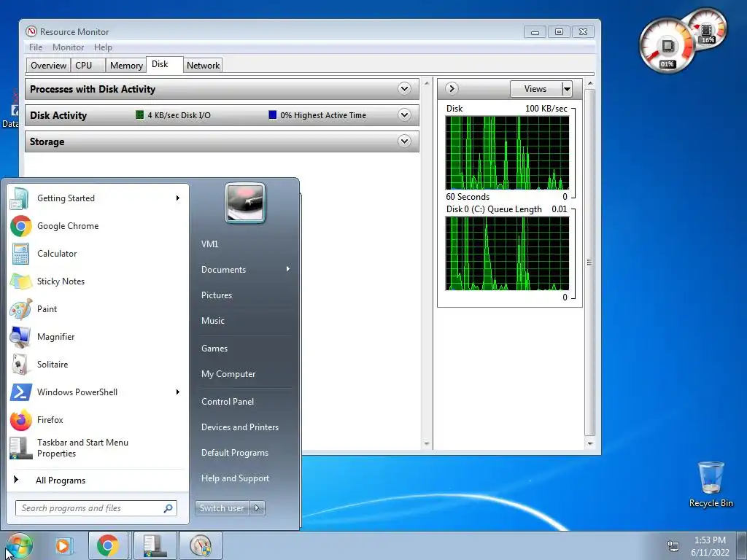Open Devices and Printers
Screen dimensions: 747x560
pyautogui.click(x=239, y=427)
